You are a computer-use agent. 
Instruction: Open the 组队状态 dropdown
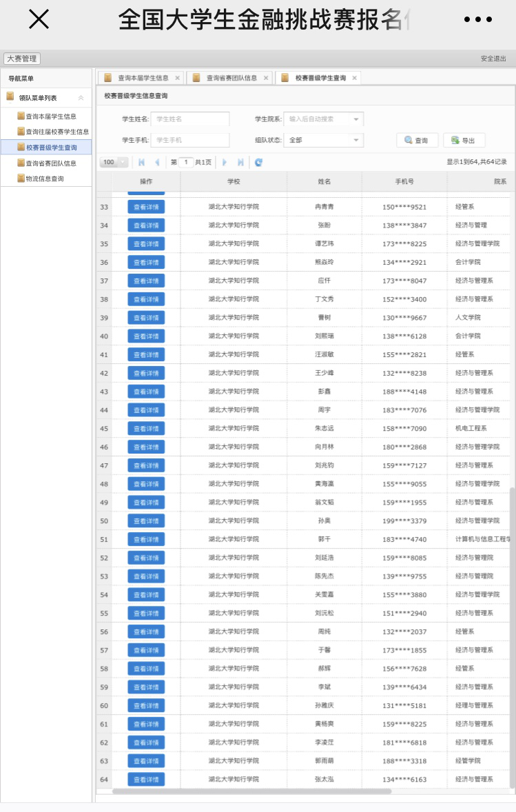coord(355,141)
